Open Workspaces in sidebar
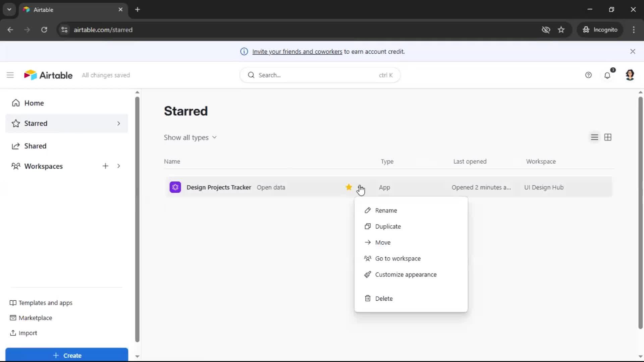The width and height of the screenshot is (644, 362). coord(44,166)
